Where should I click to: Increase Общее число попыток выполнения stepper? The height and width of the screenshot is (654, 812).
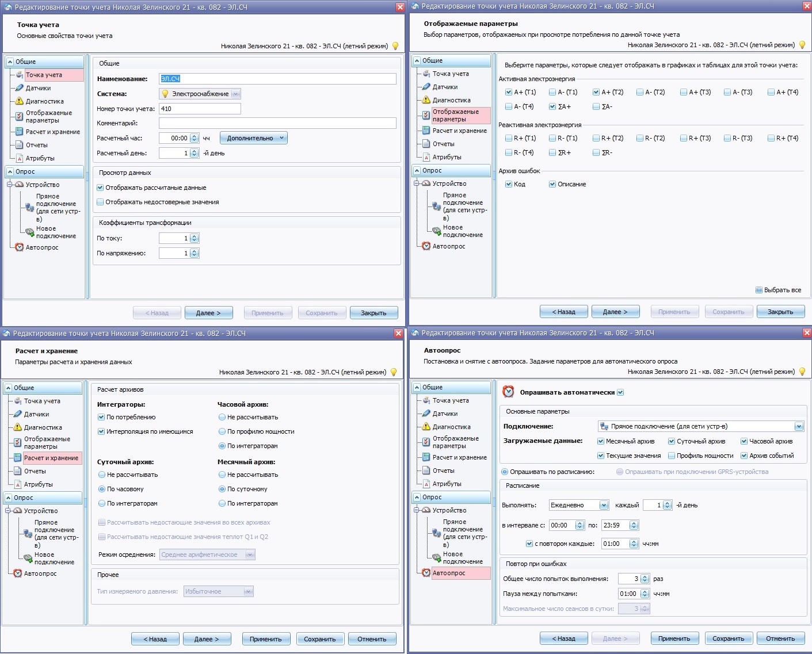[645, 577]
